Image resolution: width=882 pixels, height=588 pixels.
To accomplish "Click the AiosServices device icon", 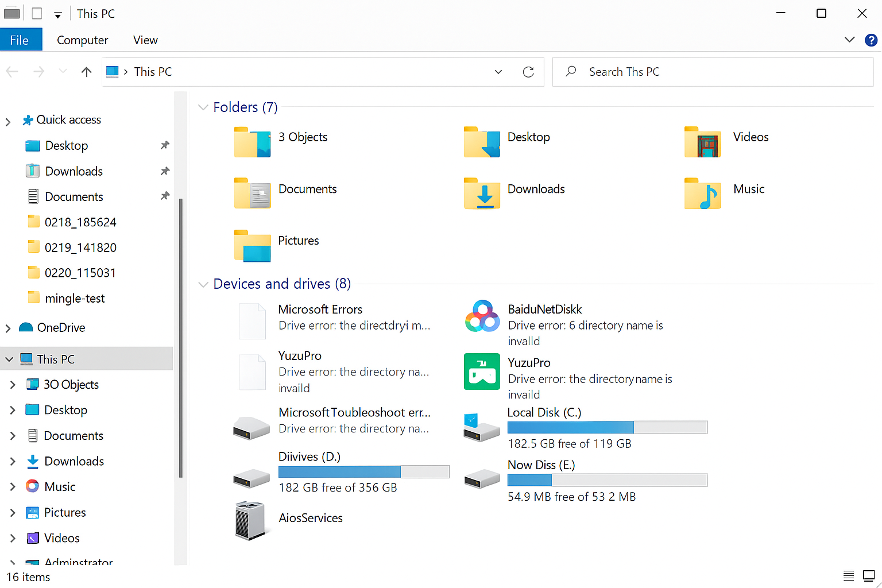I will pyautogui.click(x=250, y=520).
